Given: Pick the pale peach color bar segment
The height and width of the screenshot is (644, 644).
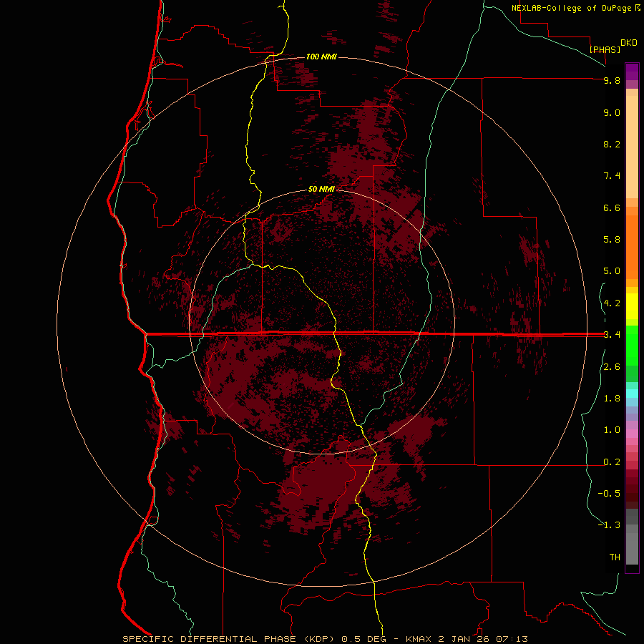Looking at the screenshot, I should (x=632, y=147).
